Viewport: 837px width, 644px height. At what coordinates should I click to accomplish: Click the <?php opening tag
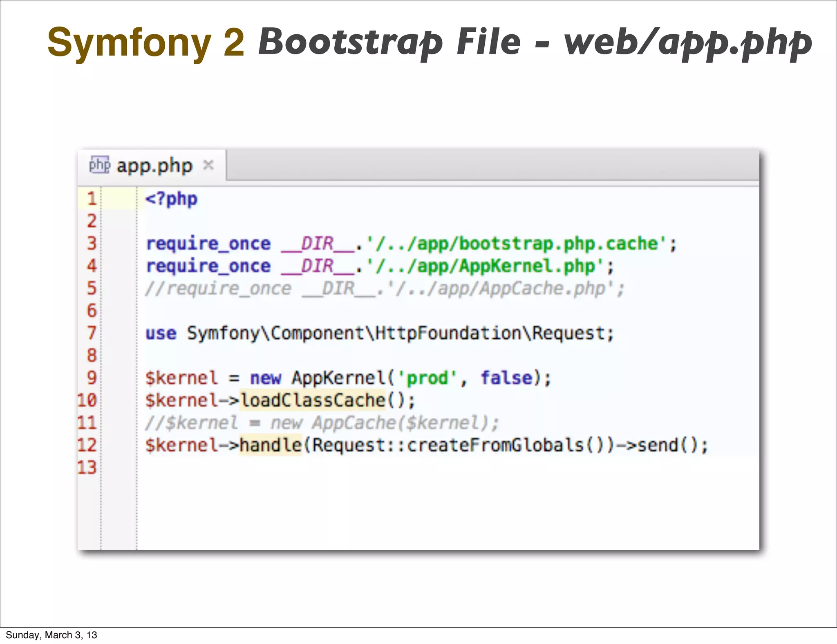click(x=172, y=199)
